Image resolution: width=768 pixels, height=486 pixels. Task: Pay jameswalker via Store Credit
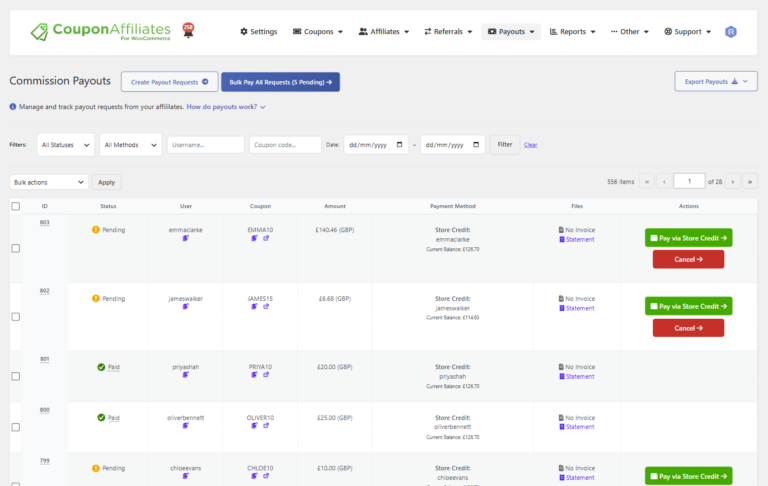(689, 307)
